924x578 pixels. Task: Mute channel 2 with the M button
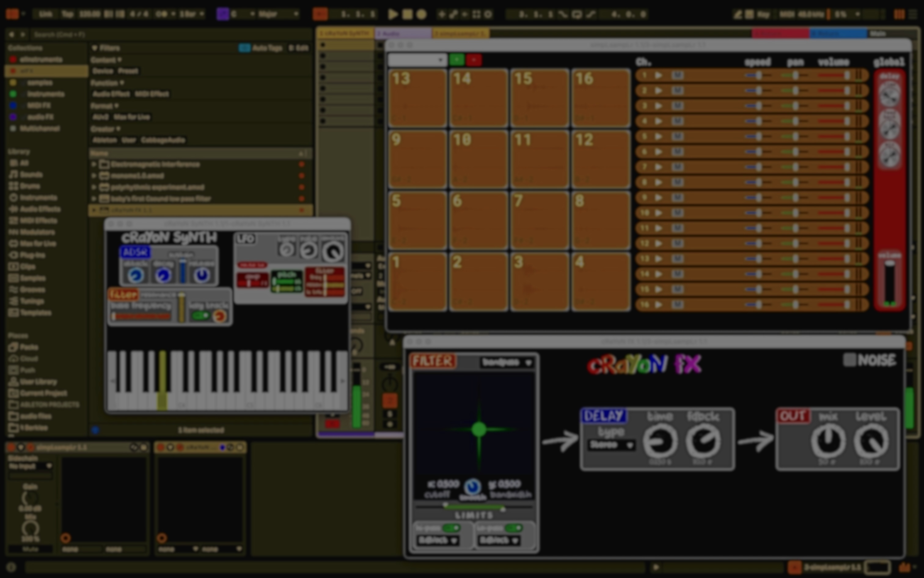click(x=677, y=91)
